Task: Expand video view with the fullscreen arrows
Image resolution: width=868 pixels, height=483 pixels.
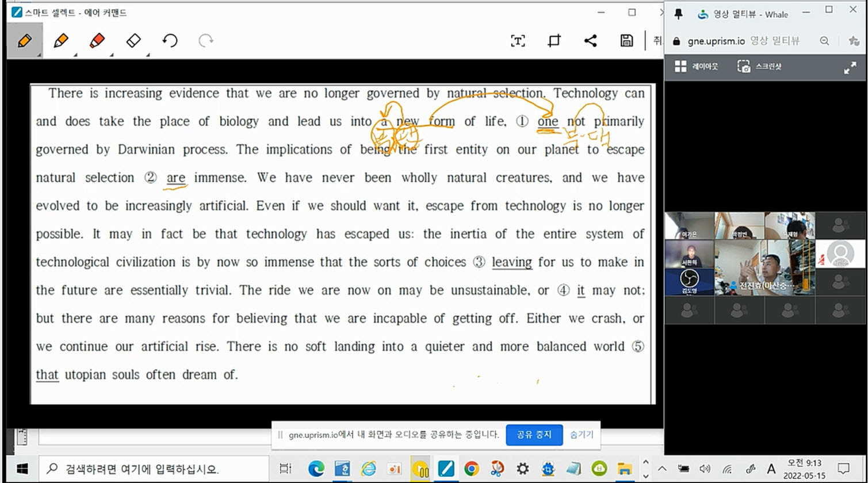Action: (x=850, y=67)
